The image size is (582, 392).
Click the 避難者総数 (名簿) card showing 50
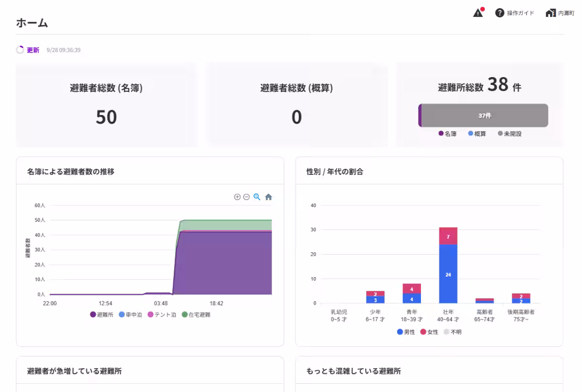106,105
